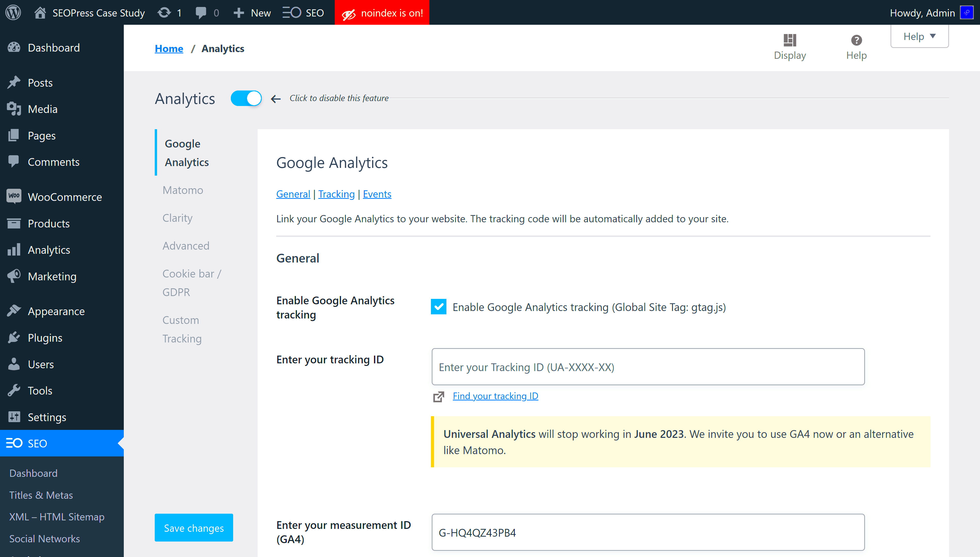Screen dimensions: 980x557
Task: Open SEO menu in the sidebar
Action: tap(62, 443)
